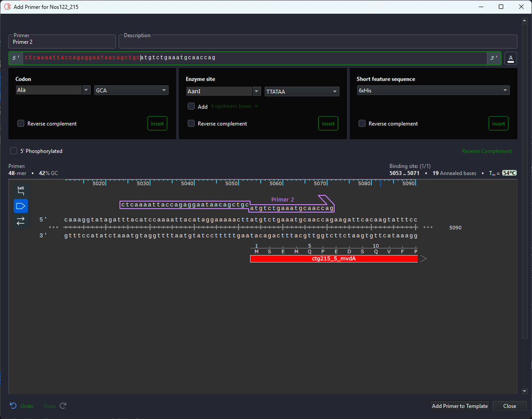Click the ctg215_5_mvdA feature end arrow
Viewport: 532px width, 419px height.
click(x=423, y=259)
